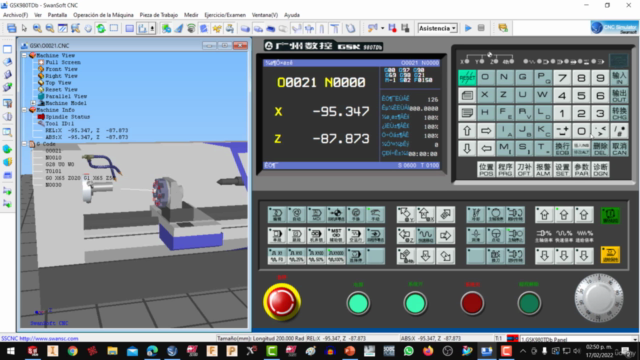Image resolution: width=640 pixels, height=360 pixels.
Task: Click the PRG program key on keypad
Action: (505, 169)
